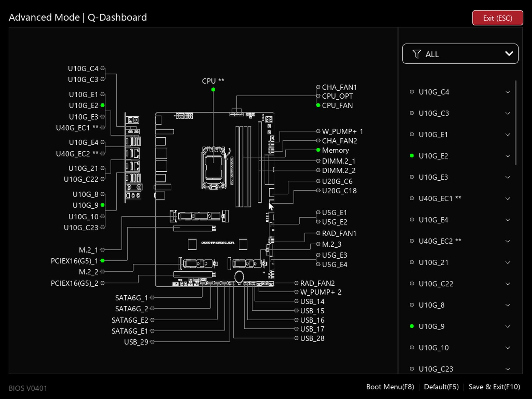Select the USB_28 connector label

[313, 338]
